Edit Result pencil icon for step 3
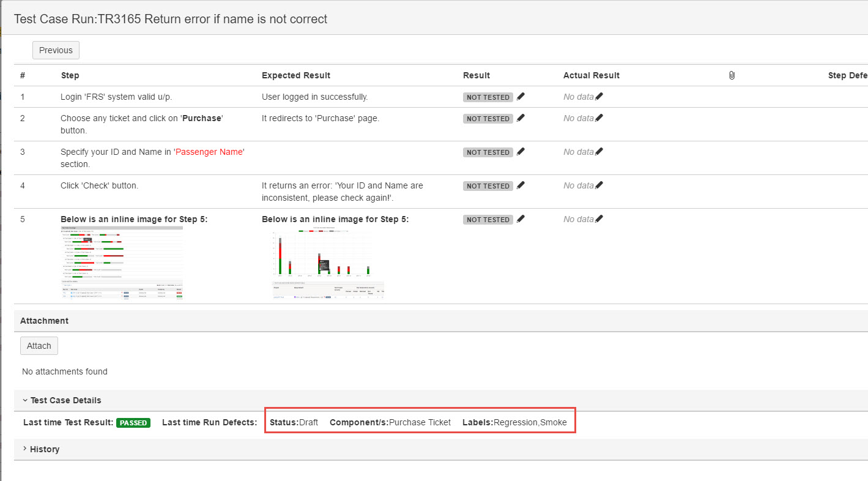This screenshot has height=481, width=868. (521, 152)
